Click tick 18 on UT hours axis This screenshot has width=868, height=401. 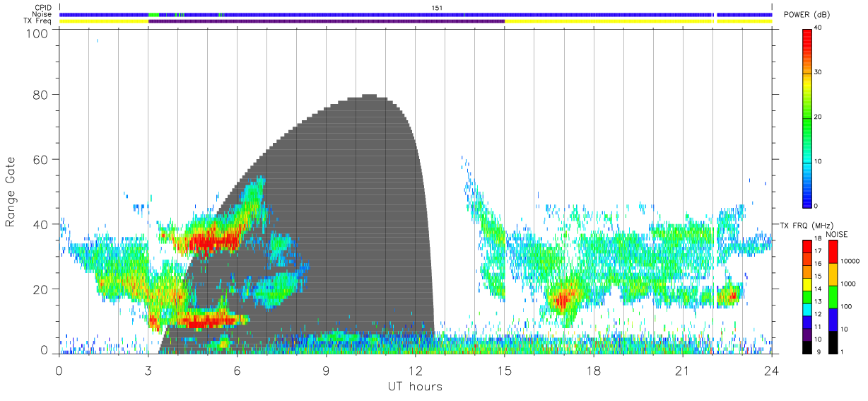tap(594, 370)
